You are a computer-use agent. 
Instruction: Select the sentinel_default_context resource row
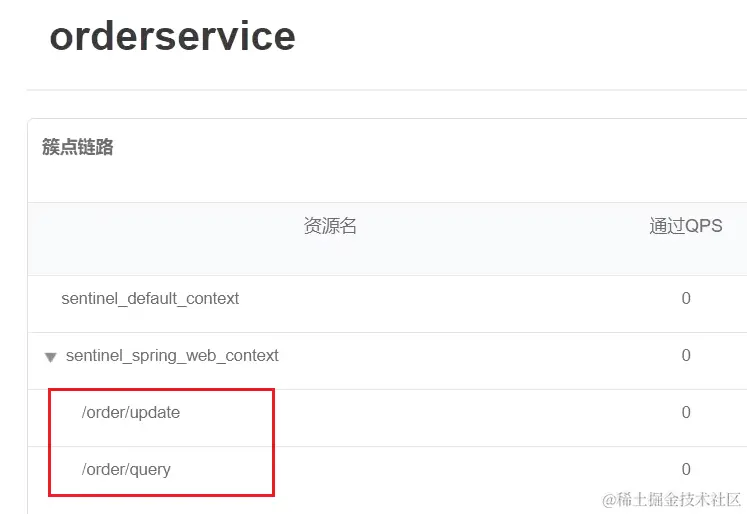[x=150, y=298]
